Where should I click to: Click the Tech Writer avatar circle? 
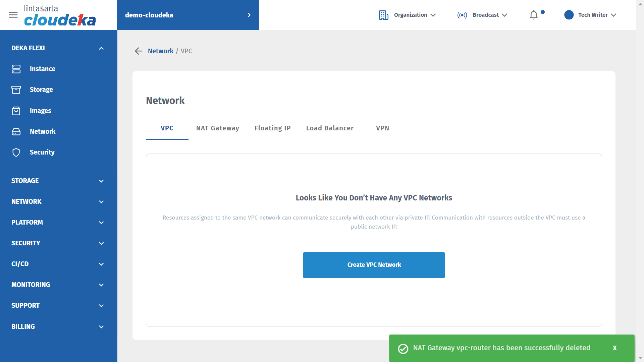(x=569, y=15)
